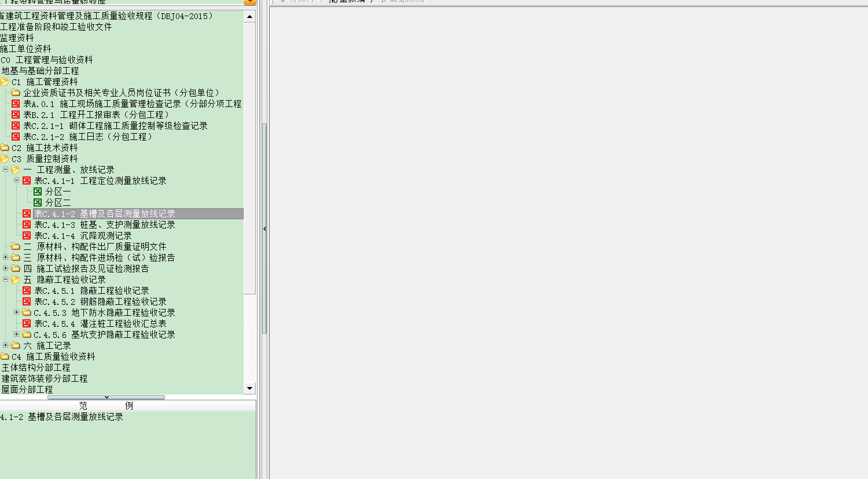The width and height of the screenshot is (868, 479).
Task: Select the 主体结构分部工程 tree entry
Action: pos(36,367)
